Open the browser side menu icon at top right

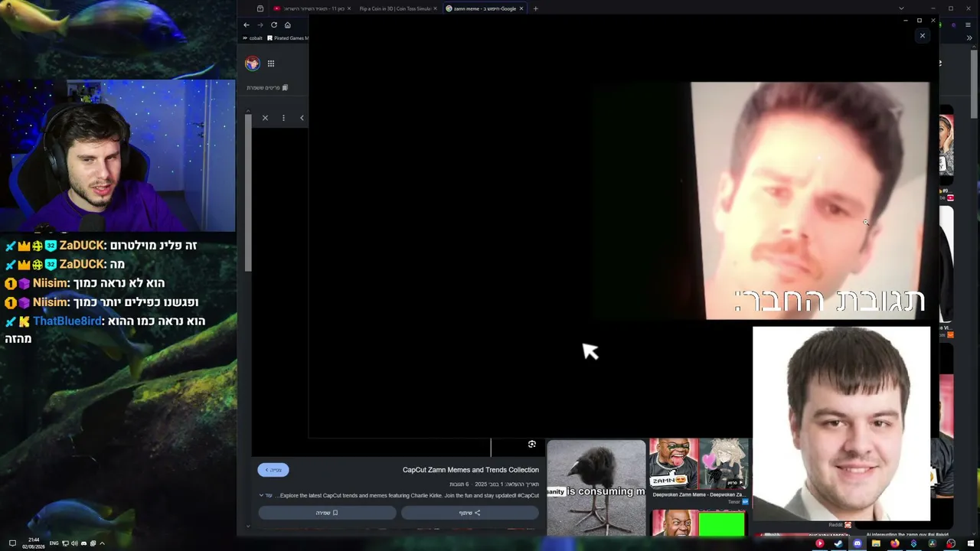tap(968, 24)
